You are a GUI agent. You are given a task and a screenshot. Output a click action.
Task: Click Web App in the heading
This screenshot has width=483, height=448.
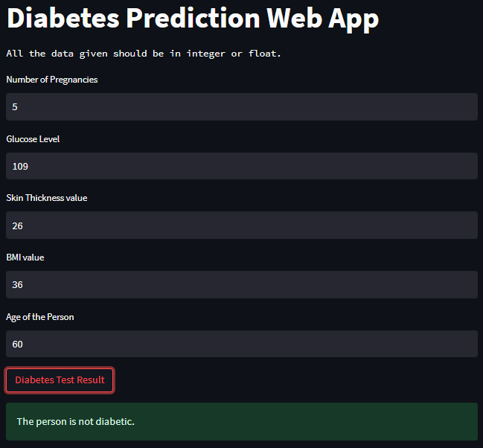pyautogui.click(x=322, y=19)
